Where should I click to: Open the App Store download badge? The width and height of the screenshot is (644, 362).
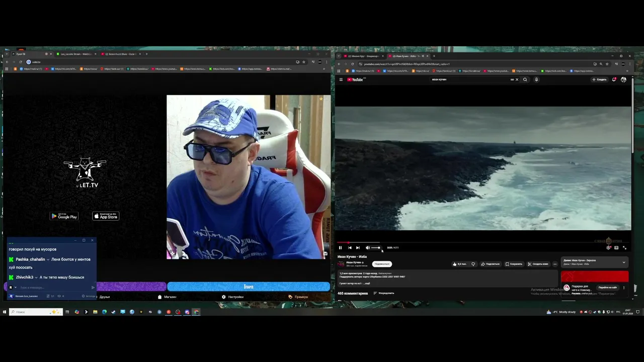(x=106, y=216)
